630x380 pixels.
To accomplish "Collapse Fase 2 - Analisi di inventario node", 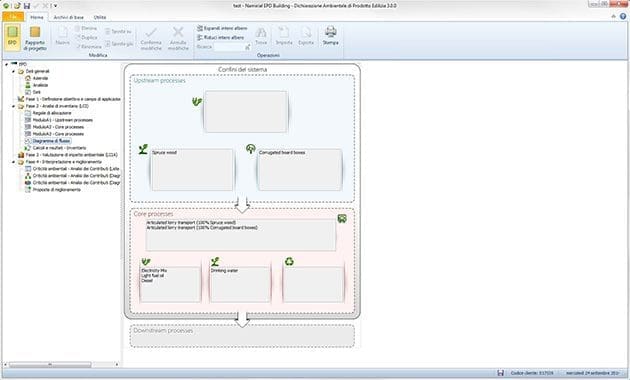I will [14, 106].
